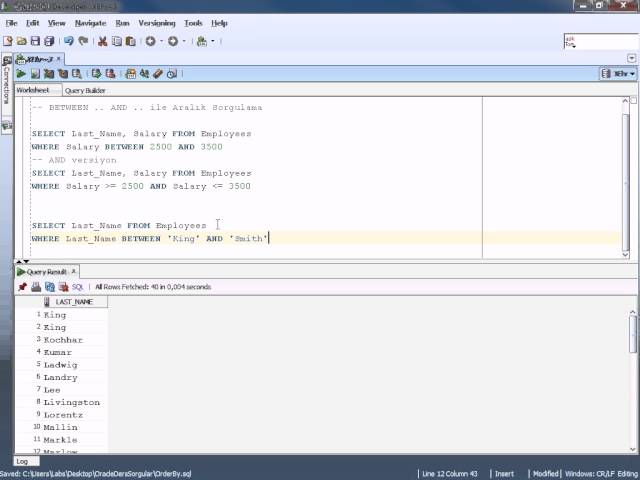Click the SQL Tuning Advisor icon
Screen dimensions: 640x480
77,74
